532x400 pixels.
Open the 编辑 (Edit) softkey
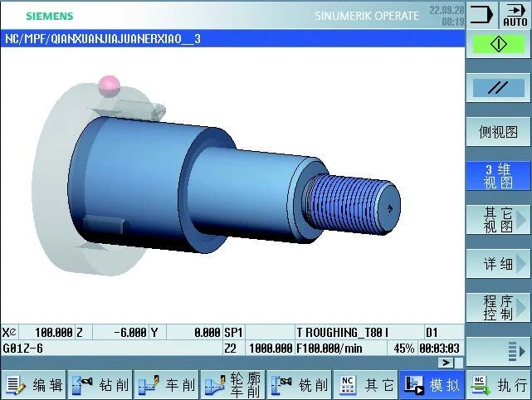[x=33, y=385]
